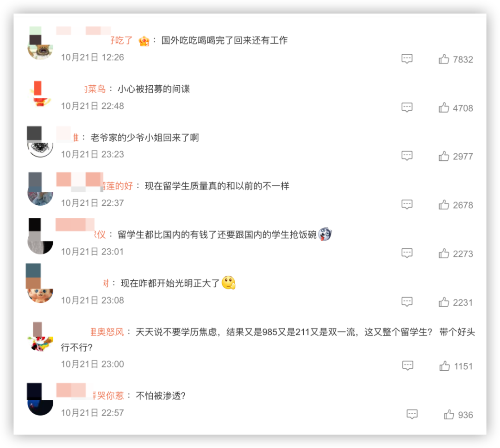Reply to the 国外吃吃喝喝 comment
This screenshot has height=448, width=500.
tap(407, 59)
